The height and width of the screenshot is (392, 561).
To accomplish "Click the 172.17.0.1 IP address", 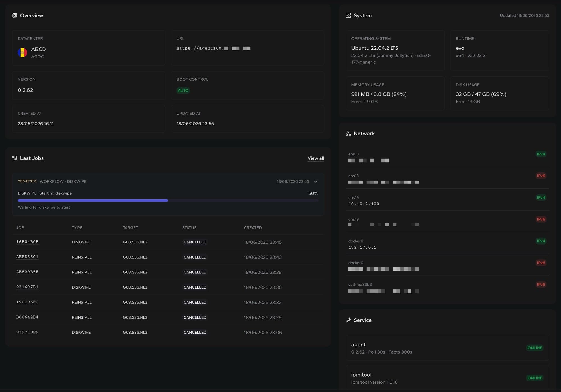I will click(x=362, y=247).
